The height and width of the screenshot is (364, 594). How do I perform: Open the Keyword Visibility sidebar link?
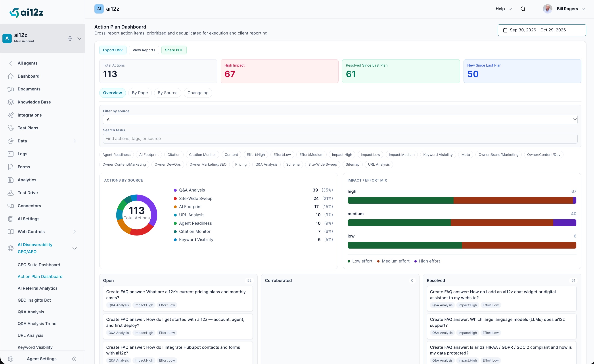tap(35, 347)
